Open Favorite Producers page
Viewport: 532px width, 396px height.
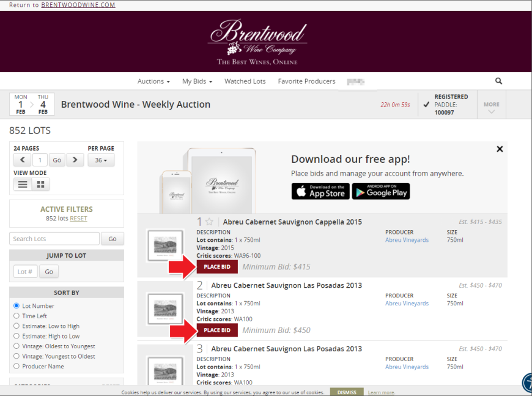coord(306,81)
